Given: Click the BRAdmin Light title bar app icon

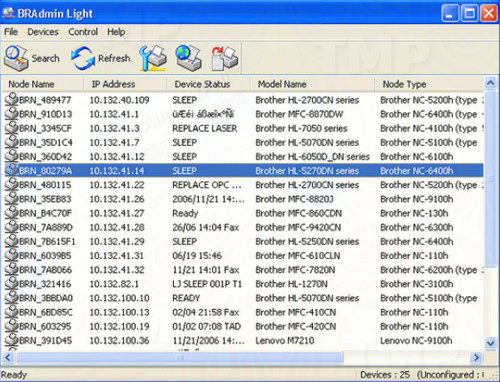Looking at the screenshot, I should [x=8, y=13].
